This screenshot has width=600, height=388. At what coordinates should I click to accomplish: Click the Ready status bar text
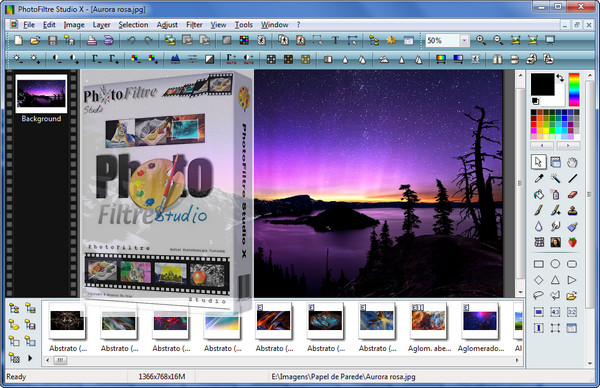[x=16, y=377]
